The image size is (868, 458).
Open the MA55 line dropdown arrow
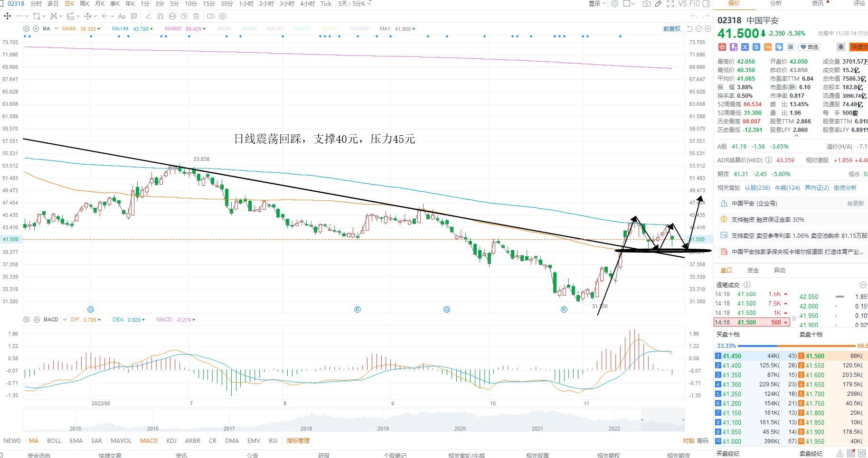coord(99,29)
